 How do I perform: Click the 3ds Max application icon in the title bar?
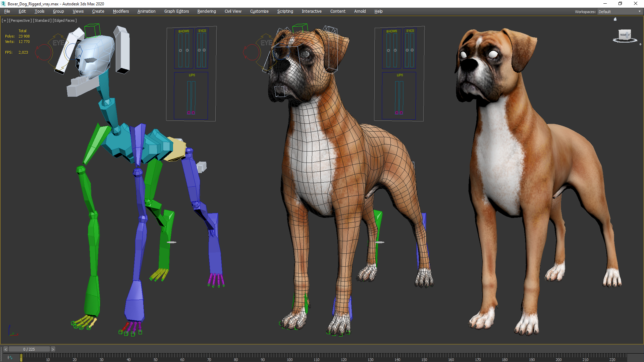[3, 4]
